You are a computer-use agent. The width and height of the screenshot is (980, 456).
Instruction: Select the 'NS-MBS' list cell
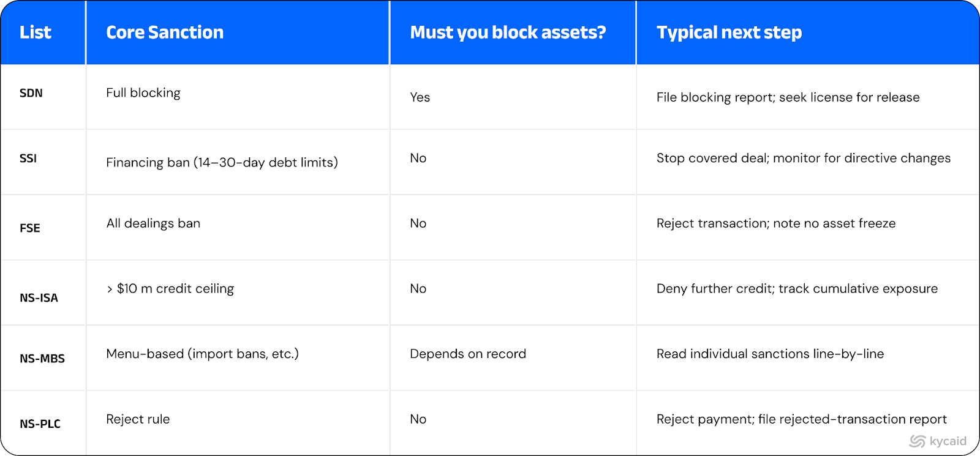[x=42, y=358]
